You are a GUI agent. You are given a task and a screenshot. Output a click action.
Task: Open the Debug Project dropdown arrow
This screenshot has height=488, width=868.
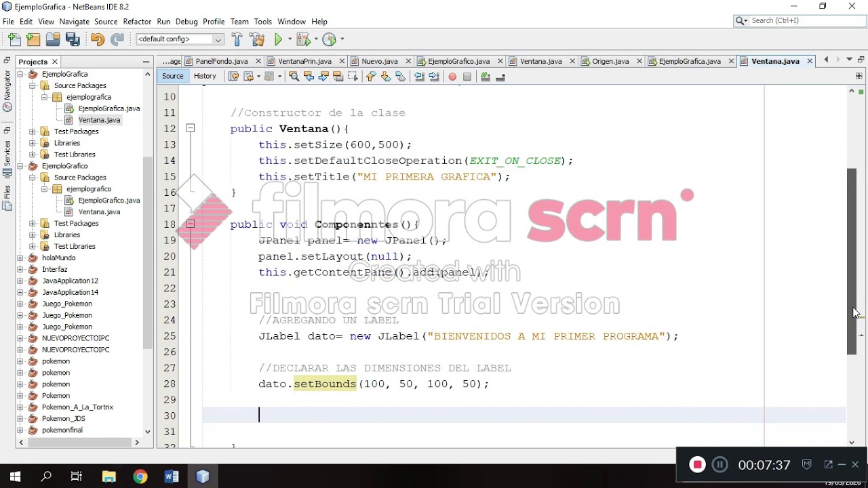point(316,39)
